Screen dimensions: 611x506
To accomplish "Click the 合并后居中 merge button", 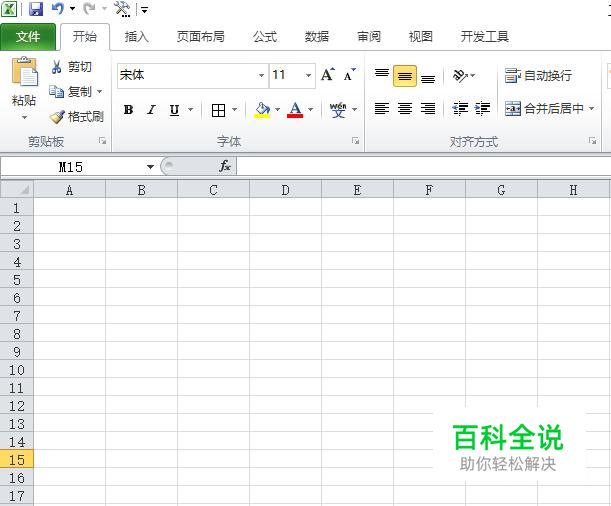I will [x=544, y=109].
